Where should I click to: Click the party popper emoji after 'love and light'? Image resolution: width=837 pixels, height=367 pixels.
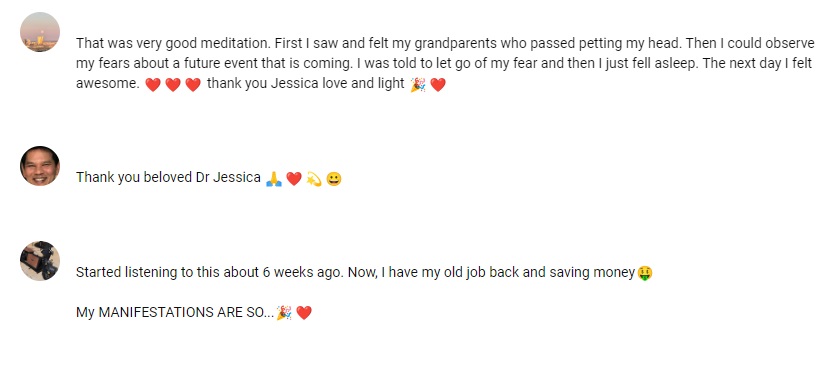tap(418, 84)
